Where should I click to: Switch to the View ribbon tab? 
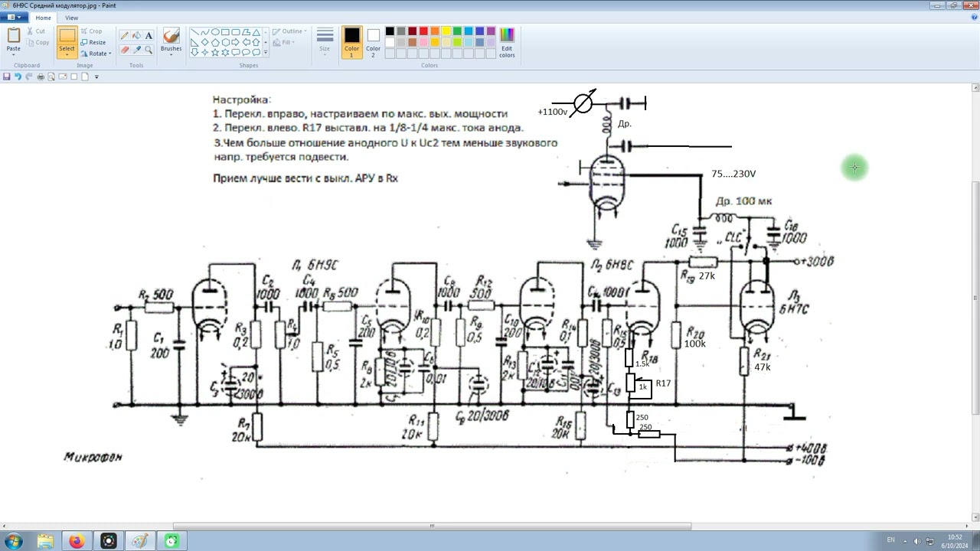pos(71,18)
